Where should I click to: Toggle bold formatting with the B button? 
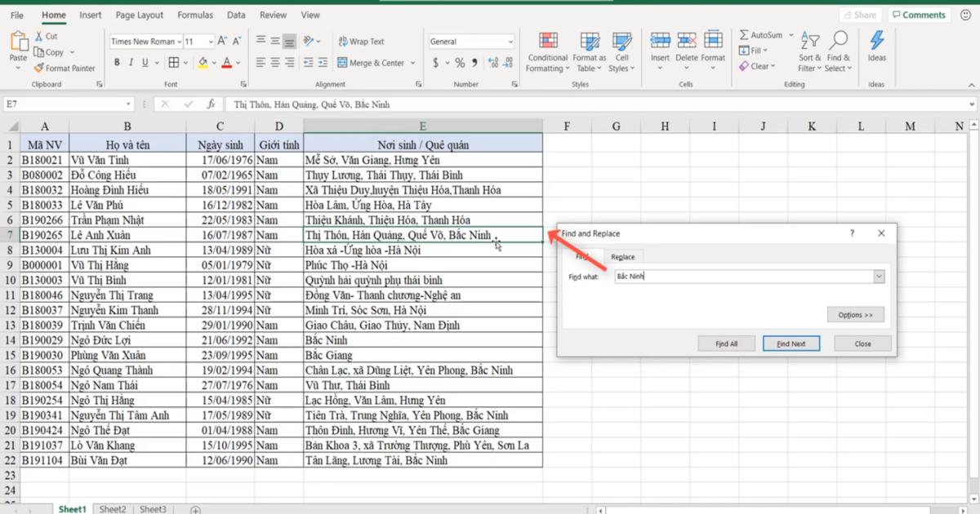click(x=117, y=63)
